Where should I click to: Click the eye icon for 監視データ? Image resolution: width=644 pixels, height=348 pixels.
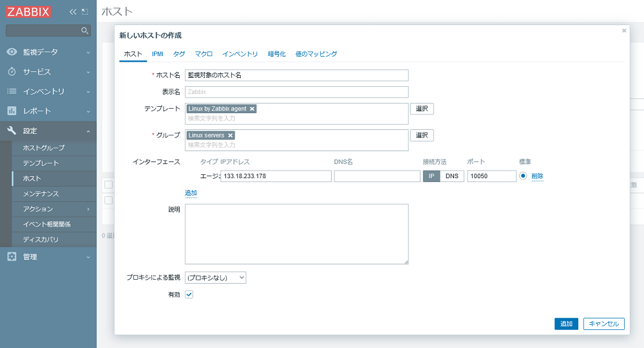click(12, 51)
